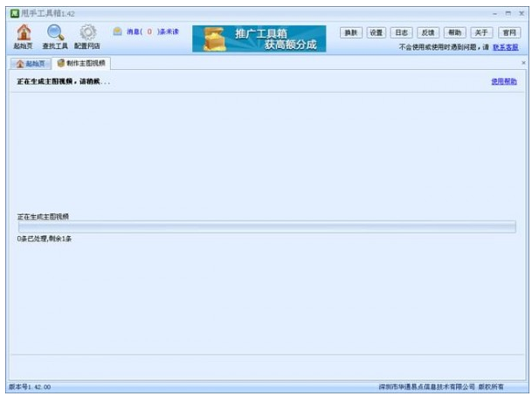Click the 版本号1.42.00 status text

[x=30, y=386]
